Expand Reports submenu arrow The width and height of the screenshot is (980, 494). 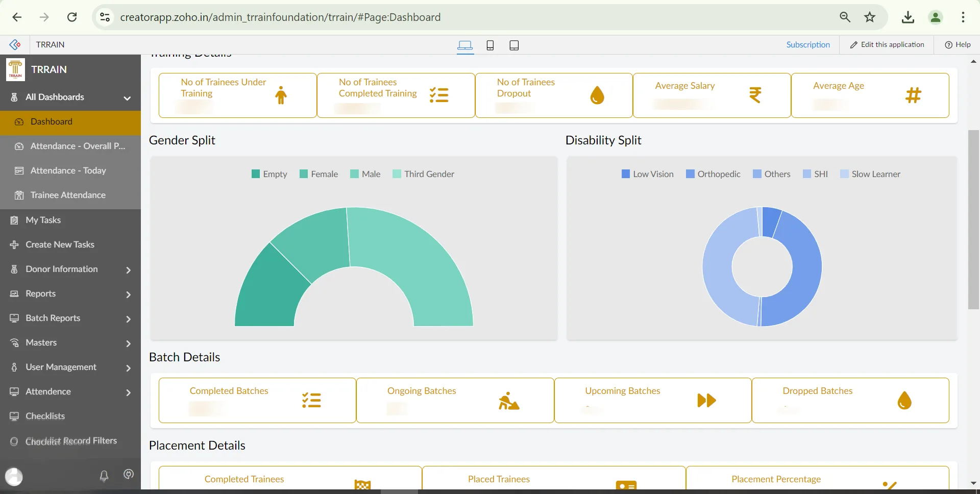128,294
